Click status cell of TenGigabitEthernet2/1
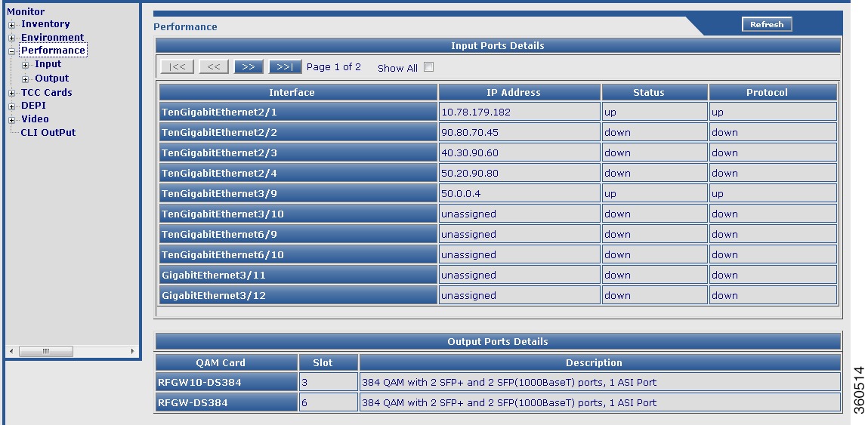Image resolution: width=868 pixels, height=425 pixels. tap(655, 112)
